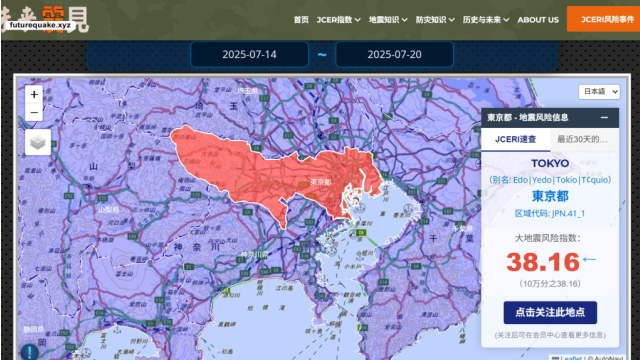640x360 pixels.
Task: Open the map layers control
Action: coord(38,142)
